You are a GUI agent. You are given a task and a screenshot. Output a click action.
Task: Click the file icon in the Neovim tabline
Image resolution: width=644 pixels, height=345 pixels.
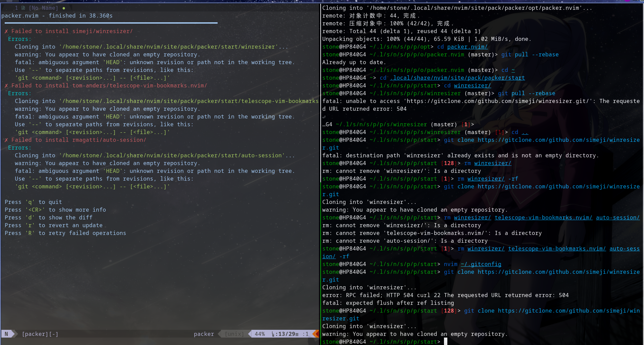(22, 8)
